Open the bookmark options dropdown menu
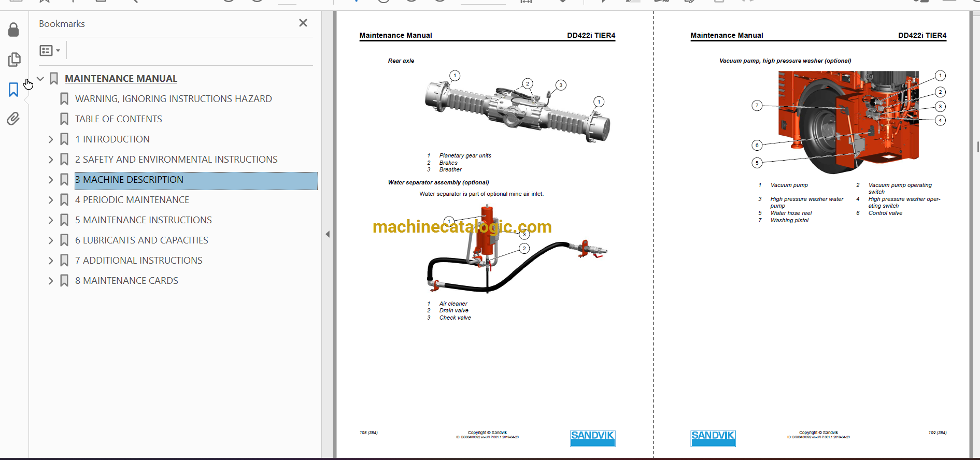 (x=50, y=50)
